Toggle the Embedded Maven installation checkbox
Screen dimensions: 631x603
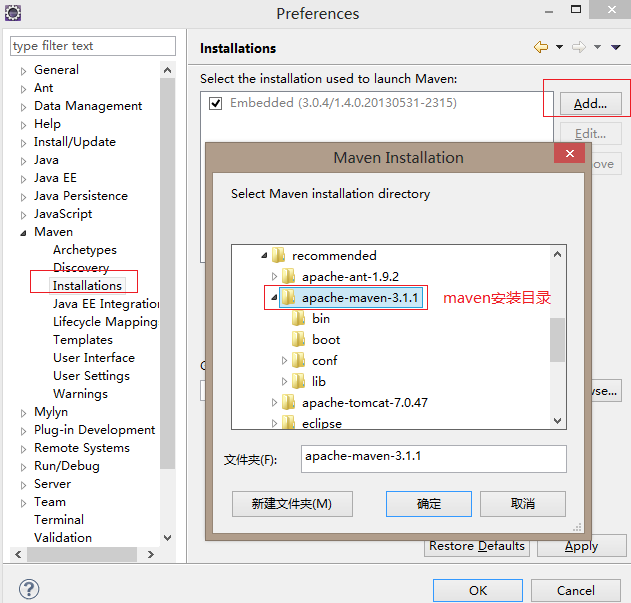tap(215, 103)
